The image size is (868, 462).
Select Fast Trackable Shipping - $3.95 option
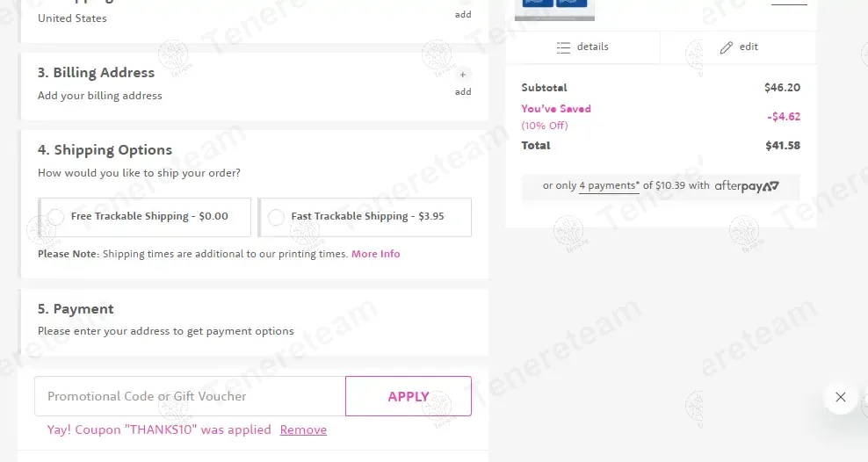(x=276, y=217)
